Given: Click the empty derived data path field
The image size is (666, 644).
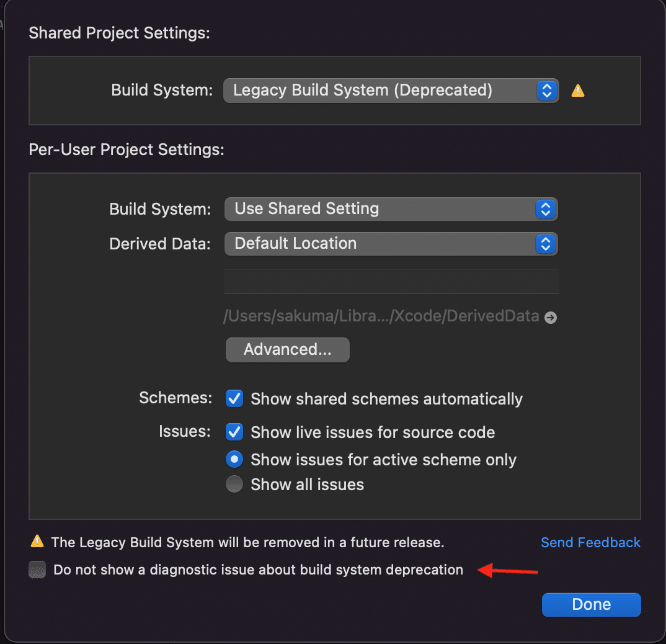Looking at the screenshot, I should [x=391, y=281].
